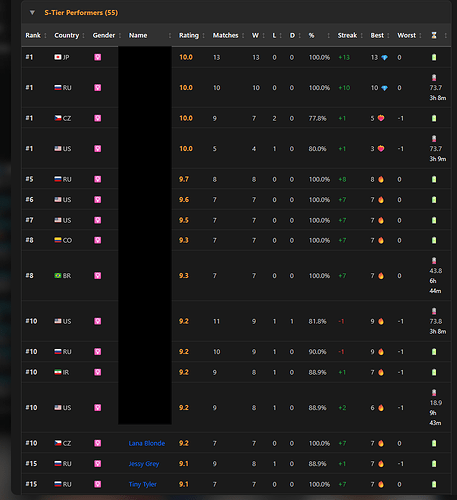Click the low battery icon in BR row
The height and width of the screenshot is (500, 457).
[x=434, y=261]
